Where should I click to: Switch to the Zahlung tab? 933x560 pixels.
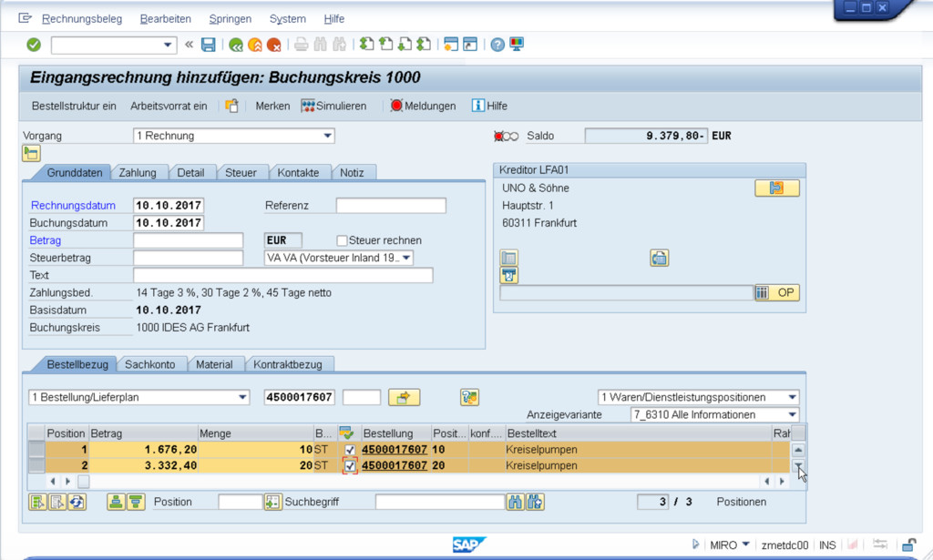coord(138,172)
